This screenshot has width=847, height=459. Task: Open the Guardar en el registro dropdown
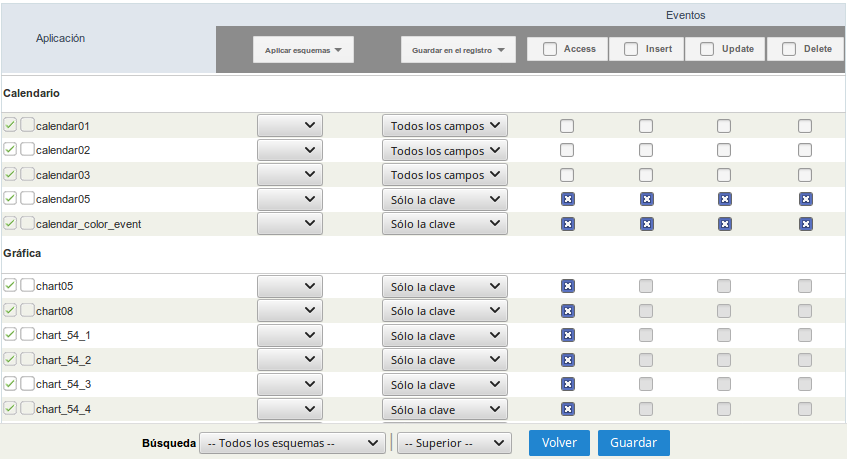458,50
